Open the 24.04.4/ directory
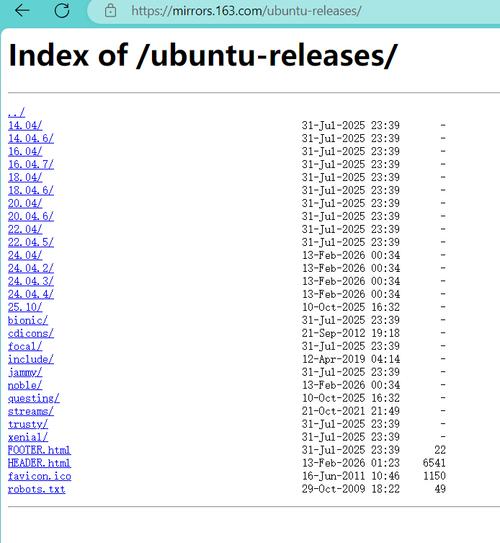 point(31,294)
